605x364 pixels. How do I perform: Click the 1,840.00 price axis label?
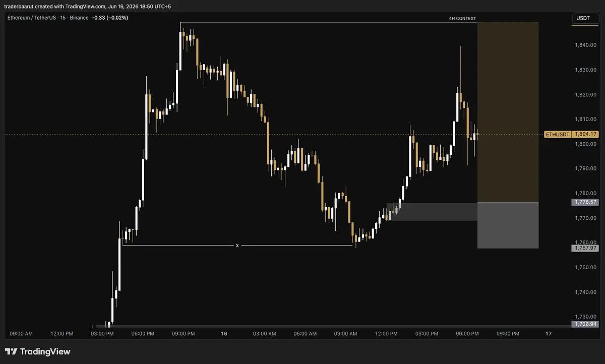click(585, 45)
